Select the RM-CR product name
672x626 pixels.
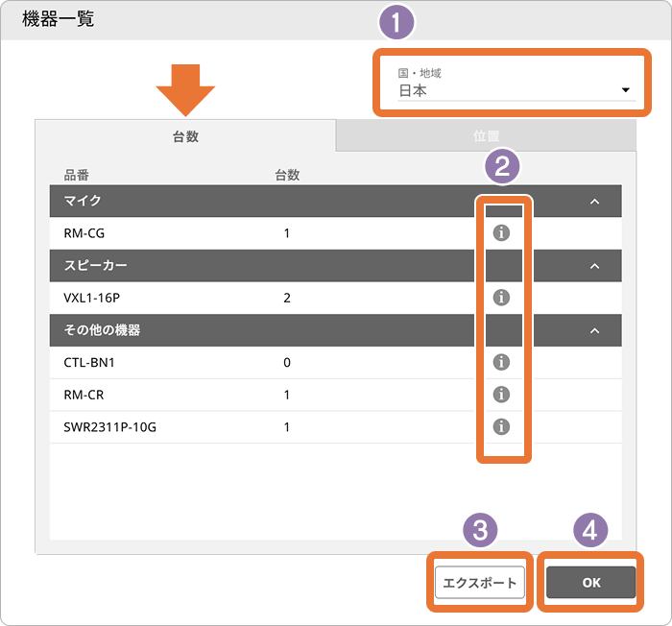(84, 395)
